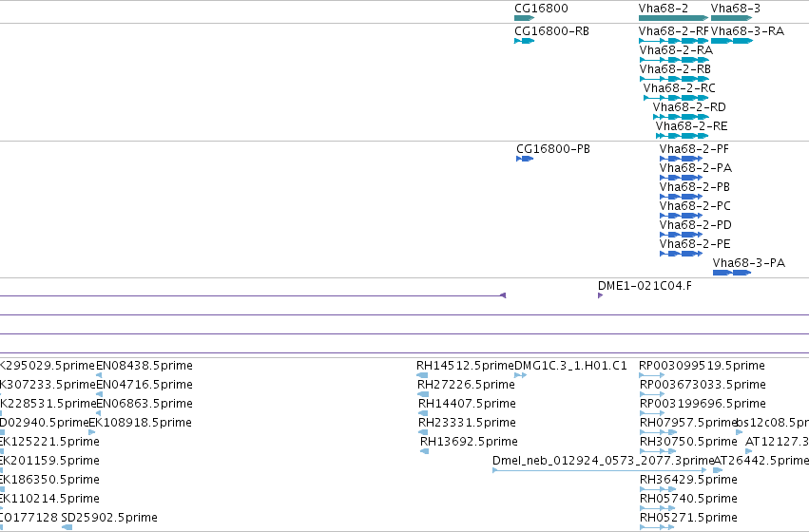
Task: Select the Vha68-3-PA protein label
Action: 749,263
